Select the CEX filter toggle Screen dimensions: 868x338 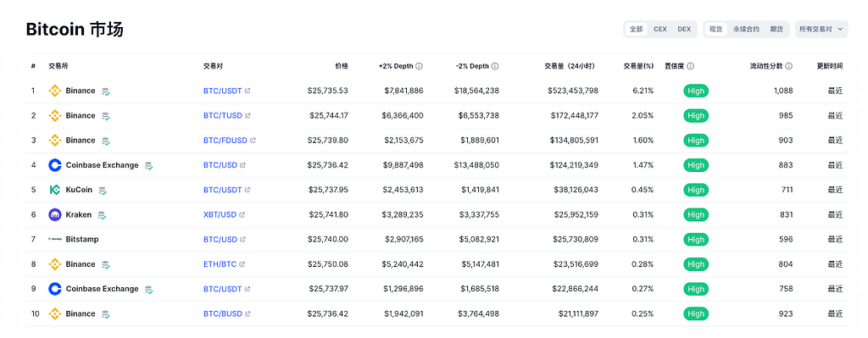(x=659, y=30)
